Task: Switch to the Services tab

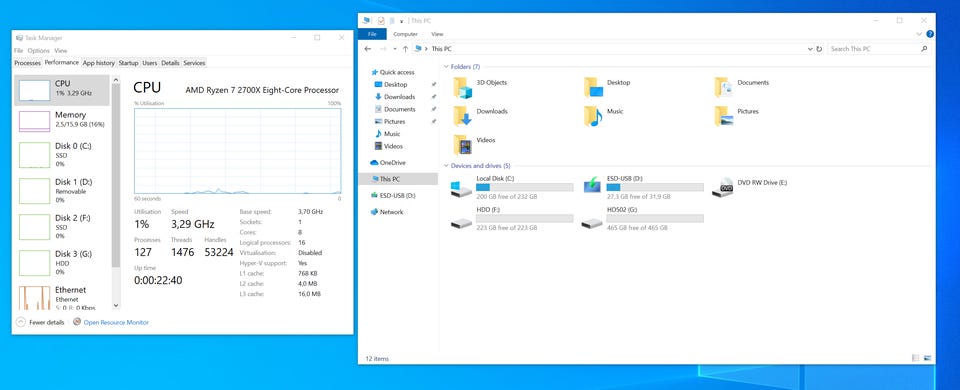Action: point(194,63)
